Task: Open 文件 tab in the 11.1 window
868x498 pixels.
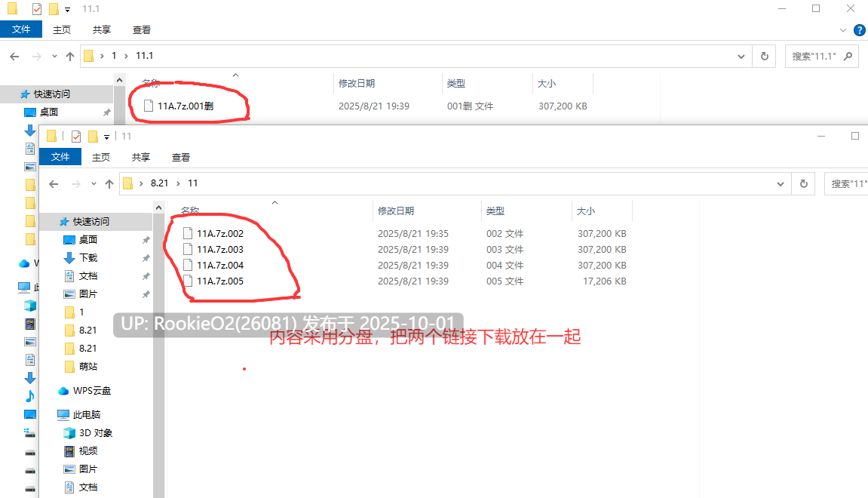Action: click(21, 29)
